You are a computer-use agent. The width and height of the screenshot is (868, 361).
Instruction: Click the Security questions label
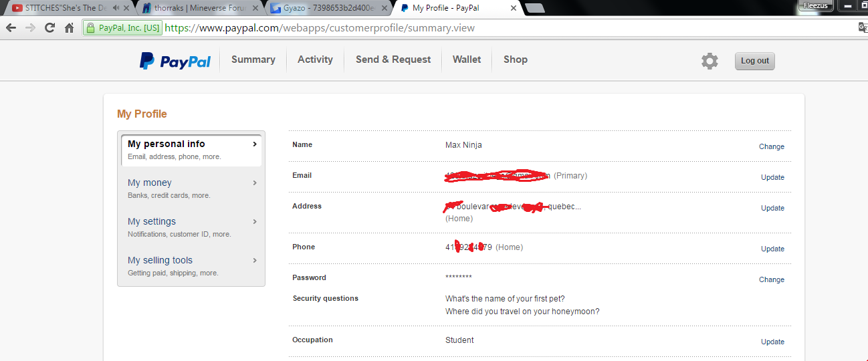click(x=326, y=298)
